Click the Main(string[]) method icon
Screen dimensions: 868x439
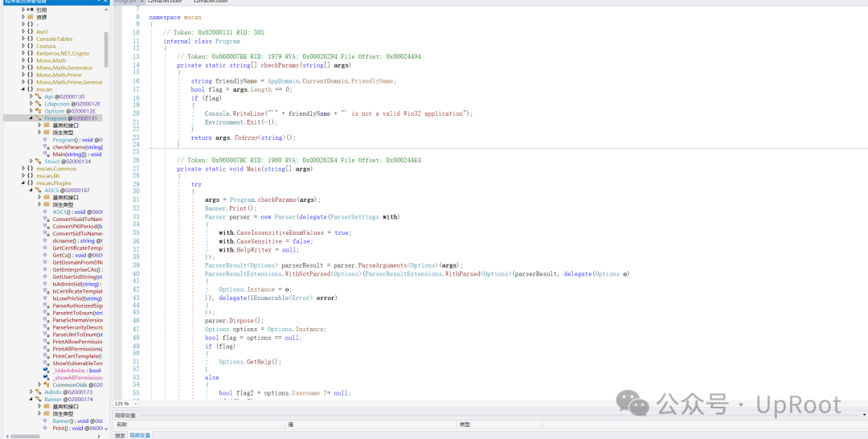pos(47,154)
